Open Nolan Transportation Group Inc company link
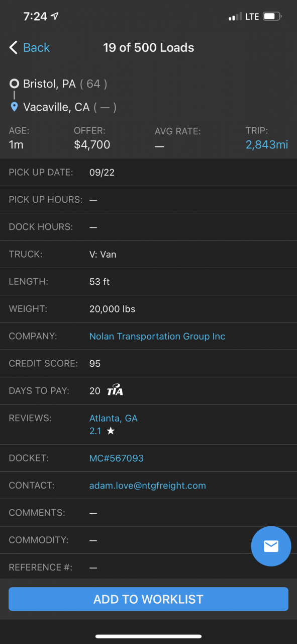 pos(157,336)
